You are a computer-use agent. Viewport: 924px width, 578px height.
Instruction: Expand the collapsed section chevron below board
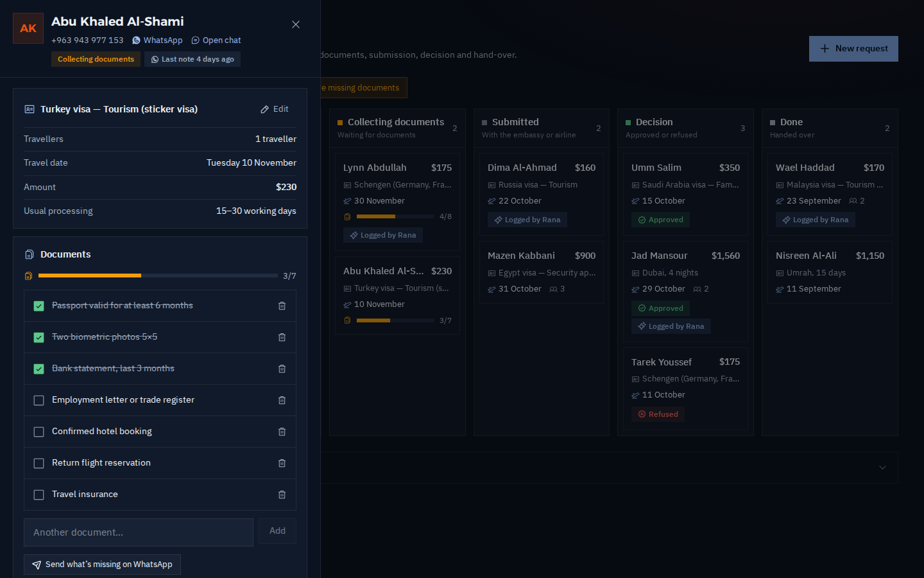point(882,468)
